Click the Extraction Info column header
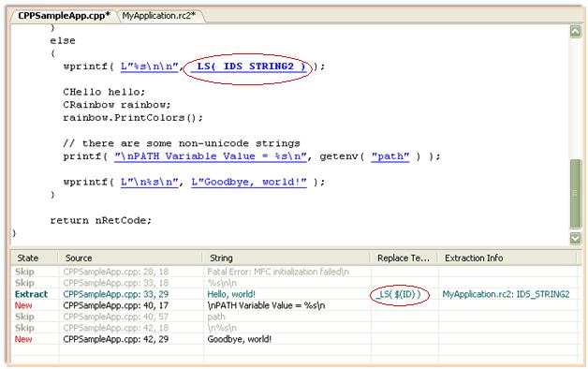Screen dimensions: 588x369 [x=507, y=258]
